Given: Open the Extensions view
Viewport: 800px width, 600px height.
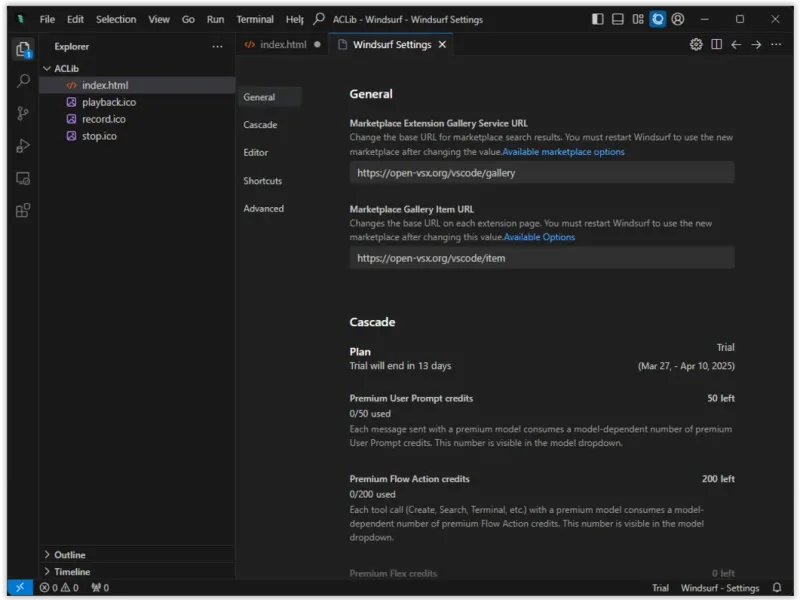Looking at the screenshot, I should point(23,211).
